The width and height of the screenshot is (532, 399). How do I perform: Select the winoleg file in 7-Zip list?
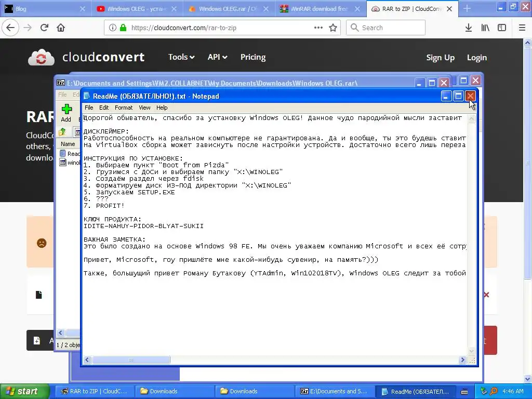pyautogui.click(x=70, y=163)
